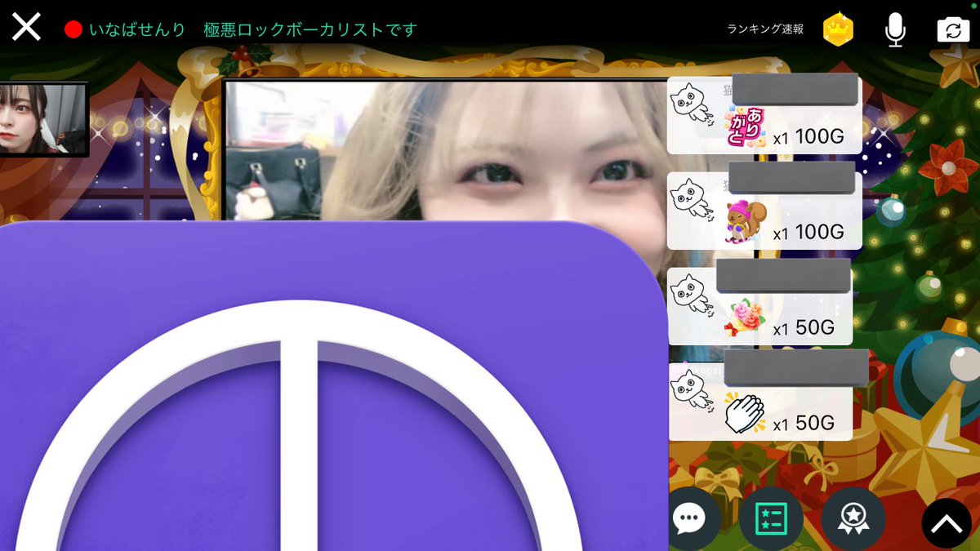Open ランキング速報 ranking updates
This screenshot has width=980, height=551.
coord(766,27)
